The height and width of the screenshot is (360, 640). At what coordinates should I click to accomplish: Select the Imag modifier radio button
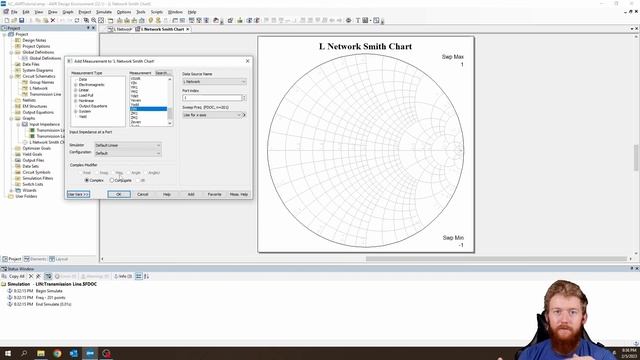coord(97,173)
